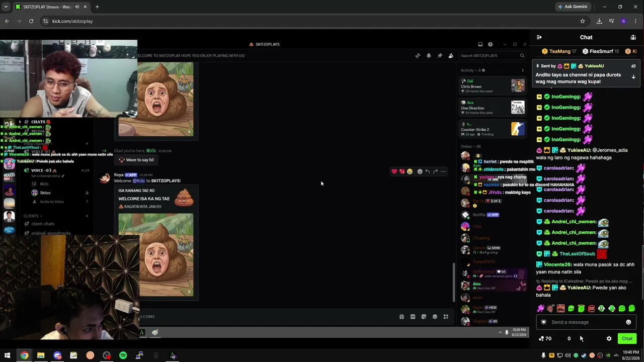The height and width of the screenshot is (362, 644).
Task: Open a new browser tab
Action: point(97,7)
